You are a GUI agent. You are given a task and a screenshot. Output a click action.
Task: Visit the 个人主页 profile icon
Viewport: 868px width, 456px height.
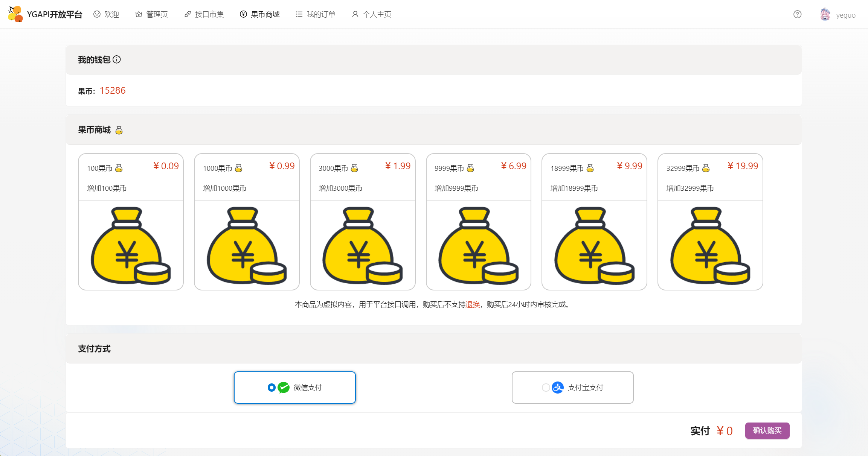pos(354,14)
